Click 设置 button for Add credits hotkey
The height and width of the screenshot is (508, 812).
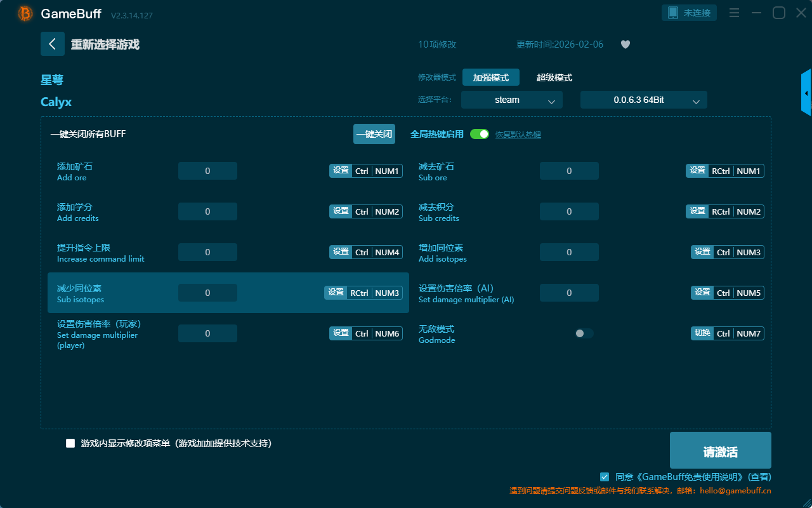[x=341, y=211]
